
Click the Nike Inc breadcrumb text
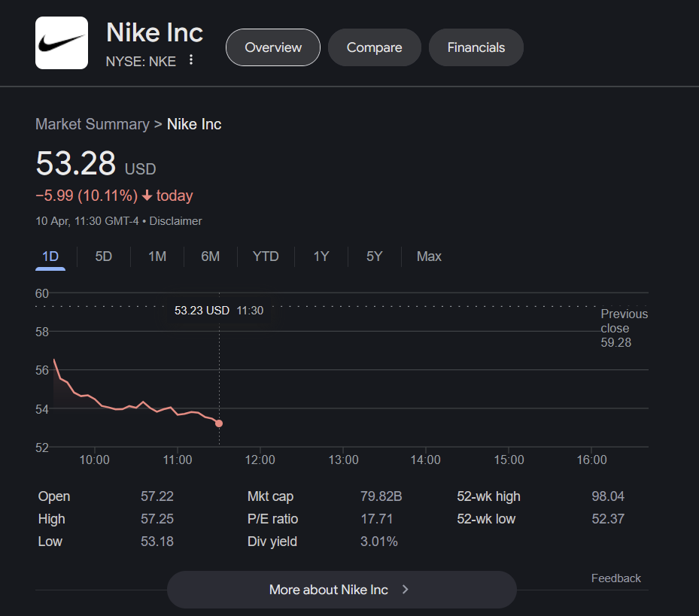point(194,124)
